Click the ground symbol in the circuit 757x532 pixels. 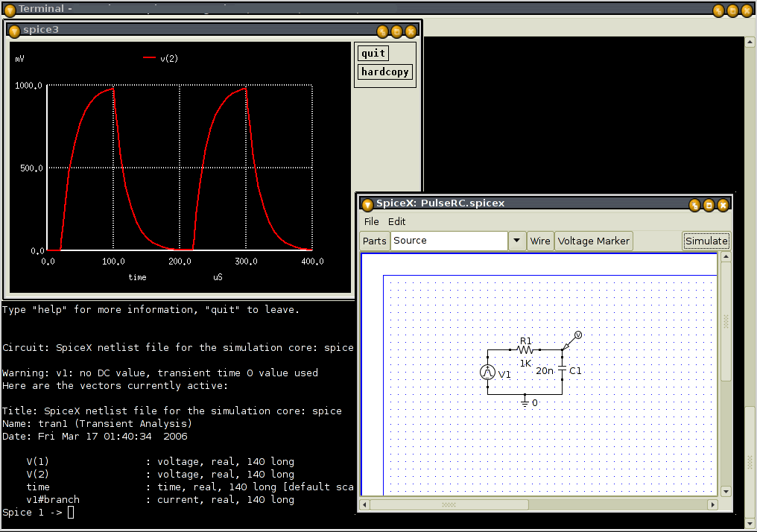(525, 402)
